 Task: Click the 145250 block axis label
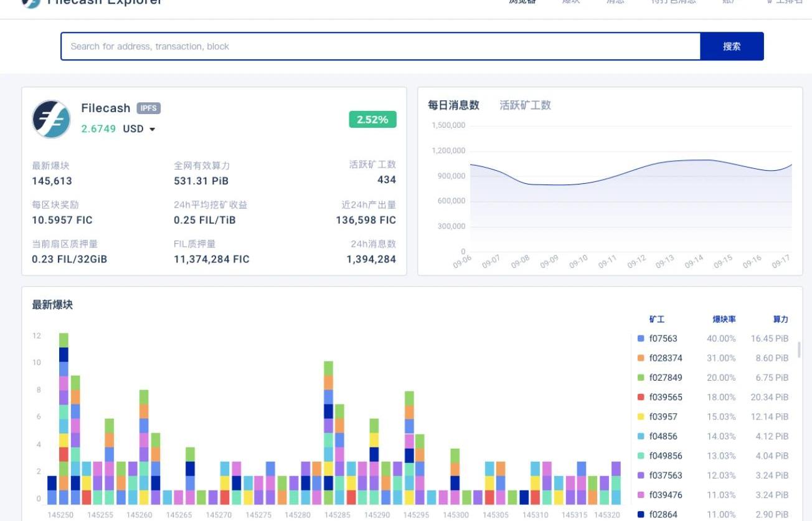pyautogui.click(x=60, y=515)
